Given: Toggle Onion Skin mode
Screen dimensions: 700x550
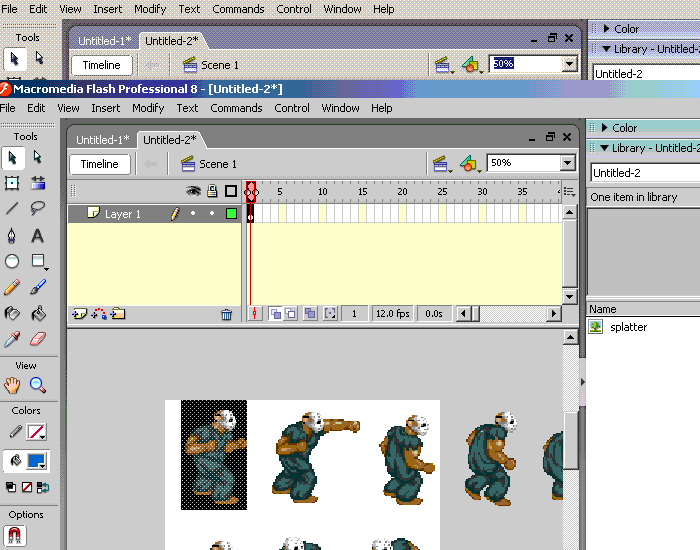Looking at the screenshot, I should coord(275,314).
